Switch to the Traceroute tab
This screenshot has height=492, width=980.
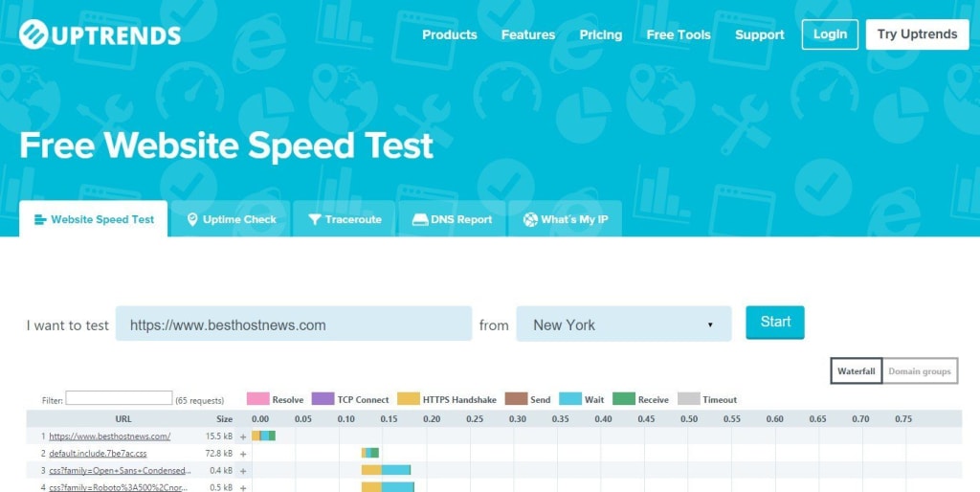tap(345, 219)
